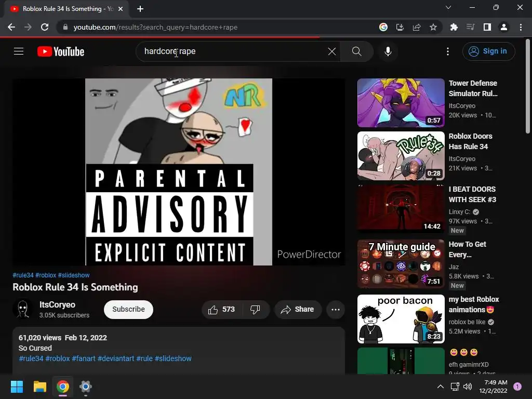
Task: Open Roblox Doors Has Rule 34 thumbnail
Action: coord(401,156)
